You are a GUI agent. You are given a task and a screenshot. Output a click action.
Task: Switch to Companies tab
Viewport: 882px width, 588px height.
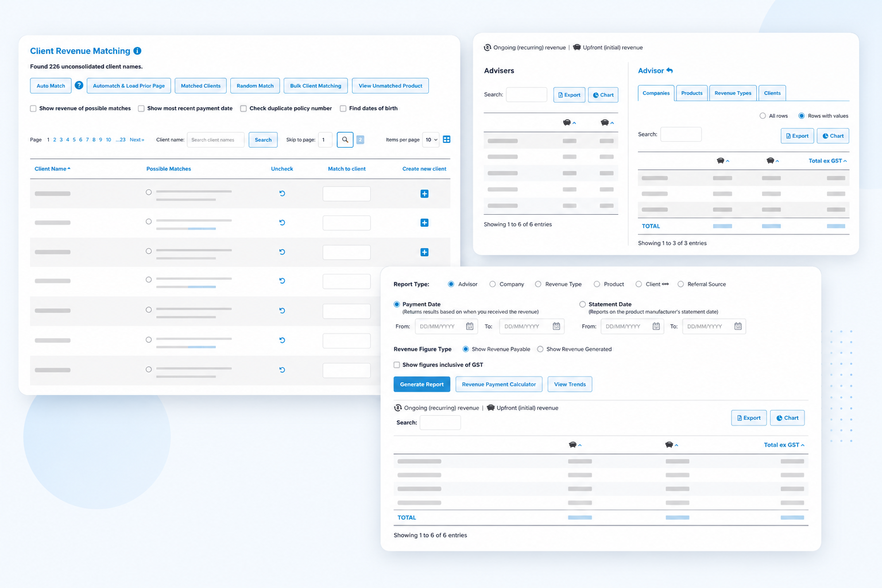[656, 93]
